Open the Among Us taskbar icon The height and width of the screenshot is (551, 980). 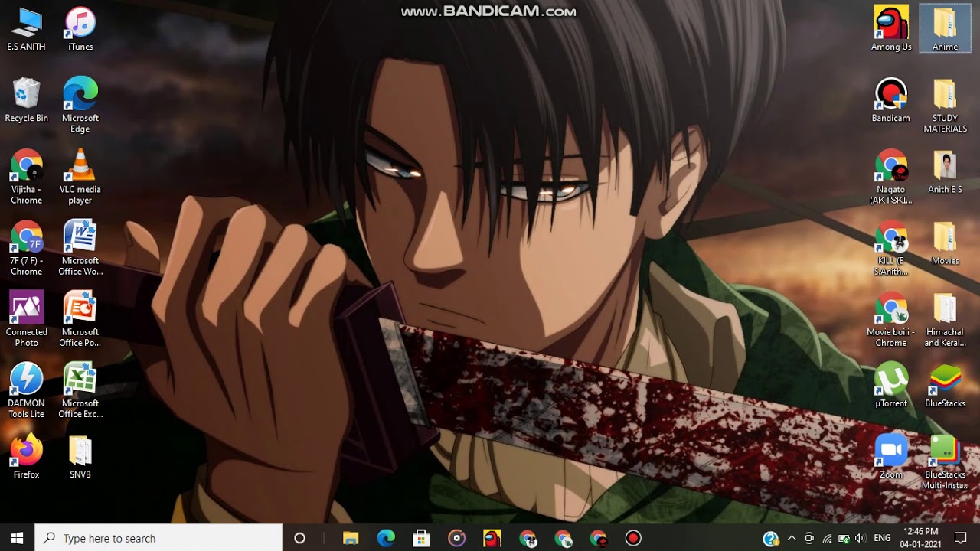pyautogui.click(x=492, y=538)
